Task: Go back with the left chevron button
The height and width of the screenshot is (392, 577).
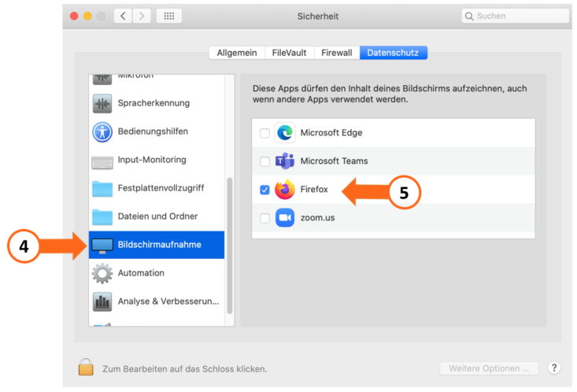Action: coord(123,16)
